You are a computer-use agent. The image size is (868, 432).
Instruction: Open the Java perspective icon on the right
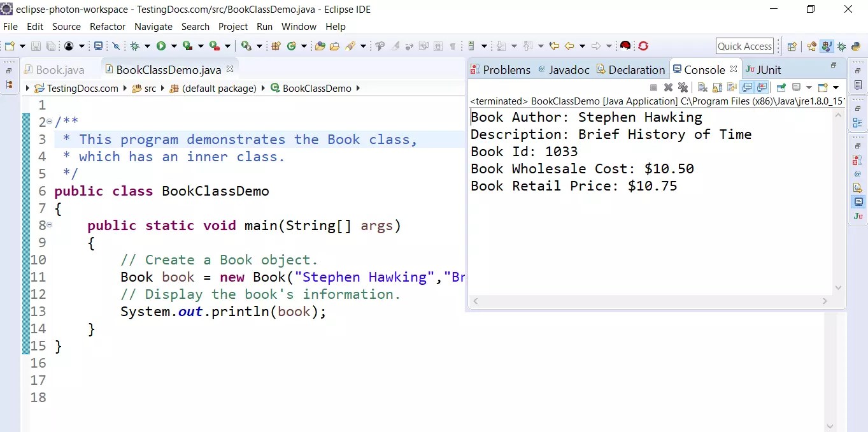(x=827, y=46)
